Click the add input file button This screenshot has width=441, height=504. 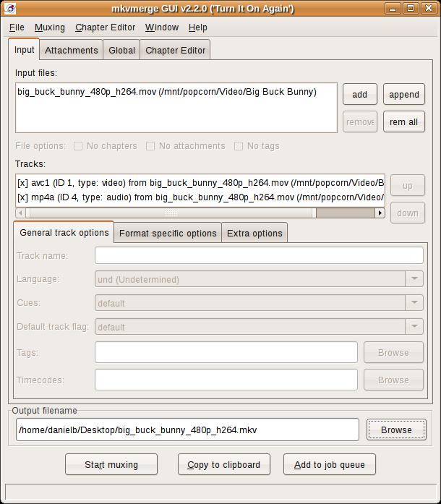point(359,95)
